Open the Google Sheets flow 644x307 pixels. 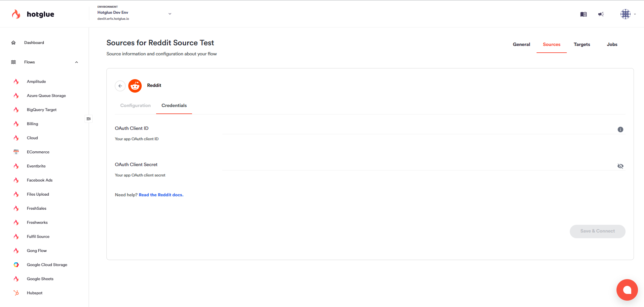click(x=40, y=279)
